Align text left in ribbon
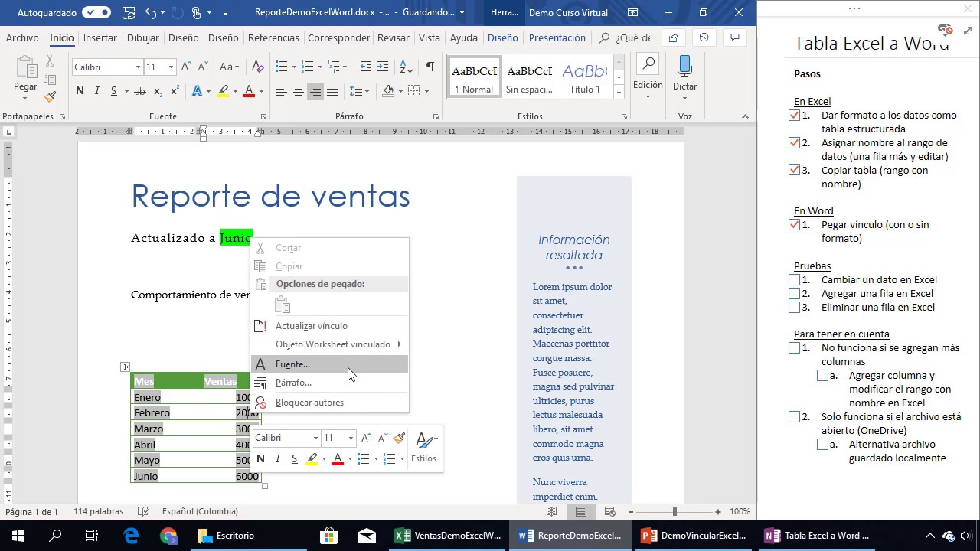 pos(281,91)
